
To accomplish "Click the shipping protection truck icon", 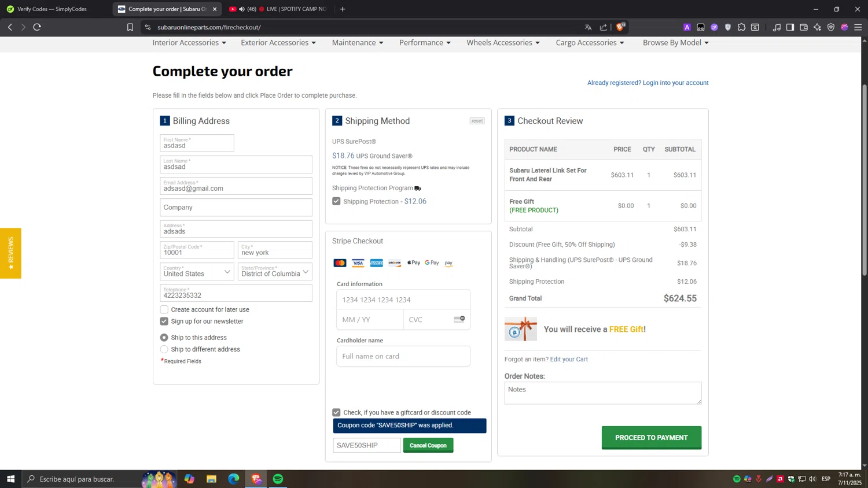I will (418, 188).
